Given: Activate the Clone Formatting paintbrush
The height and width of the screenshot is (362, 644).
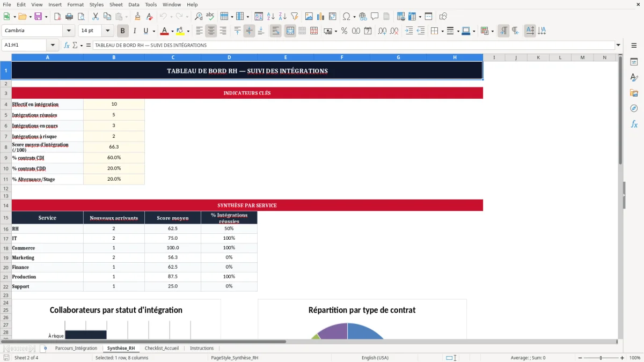Looking at the screenshot, I should pos(137,17).
